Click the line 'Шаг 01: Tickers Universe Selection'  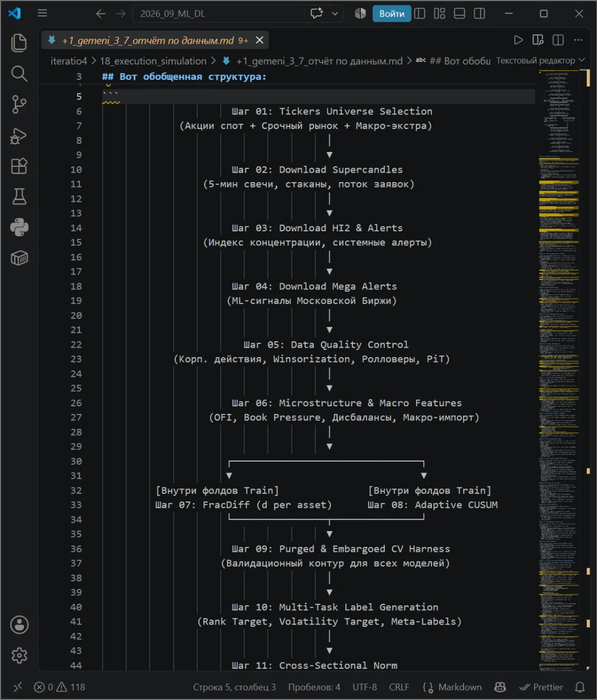(332, 111)
